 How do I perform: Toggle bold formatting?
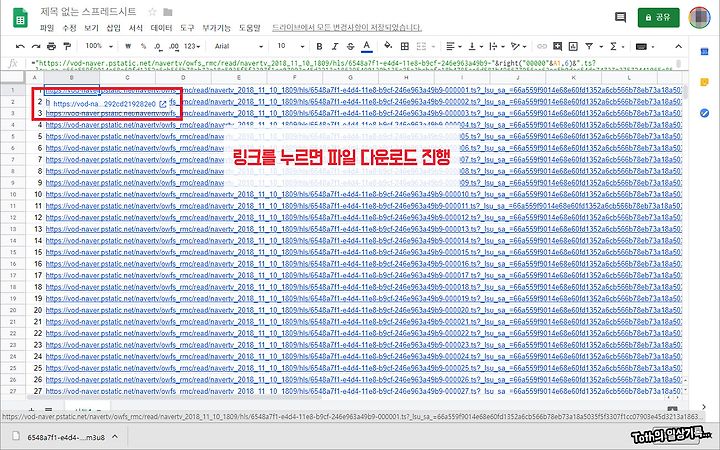[320, 46]
